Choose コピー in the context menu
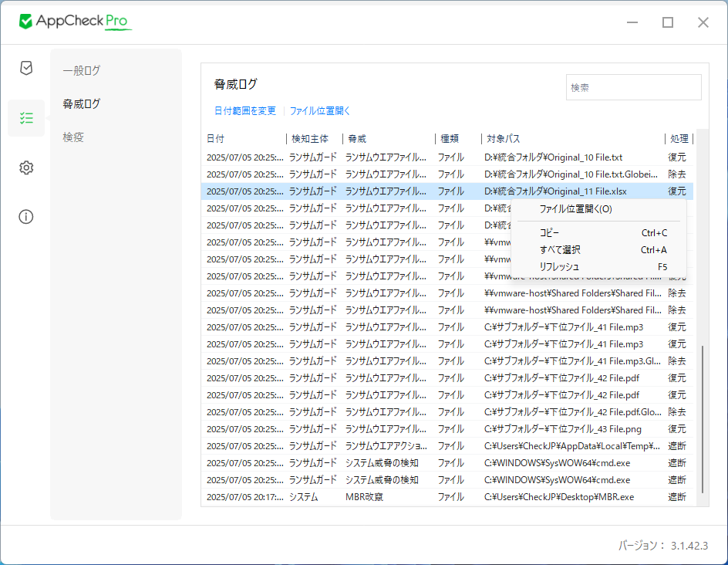Image resolution: width=728 pixels, height=565 pixels. click(x=550, y=233)
